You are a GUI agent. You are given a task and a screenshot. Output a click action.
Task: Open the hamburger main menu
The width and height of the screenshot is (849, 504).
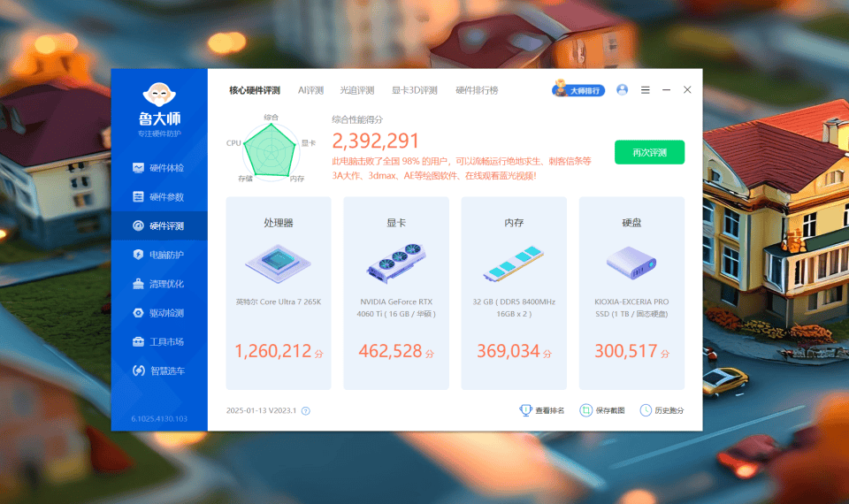pyautogui.click(x=646, y=90)
